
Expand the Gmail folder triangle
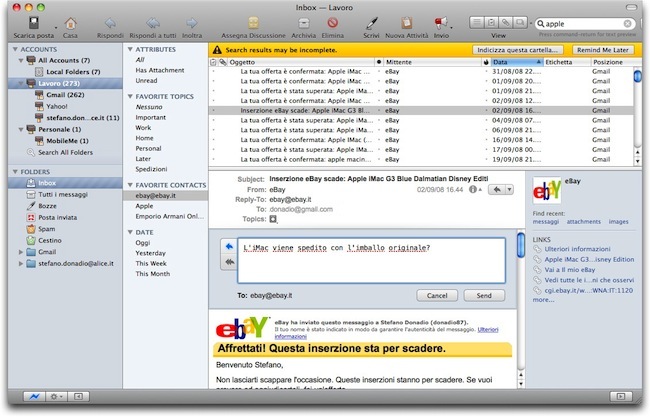(21, 252)
